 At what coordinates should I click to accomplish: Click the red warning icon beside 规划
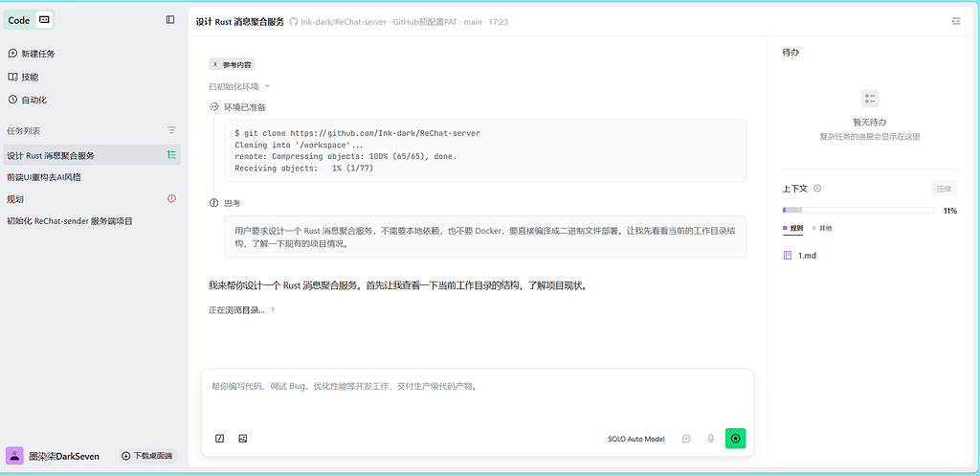pos(171,199)
